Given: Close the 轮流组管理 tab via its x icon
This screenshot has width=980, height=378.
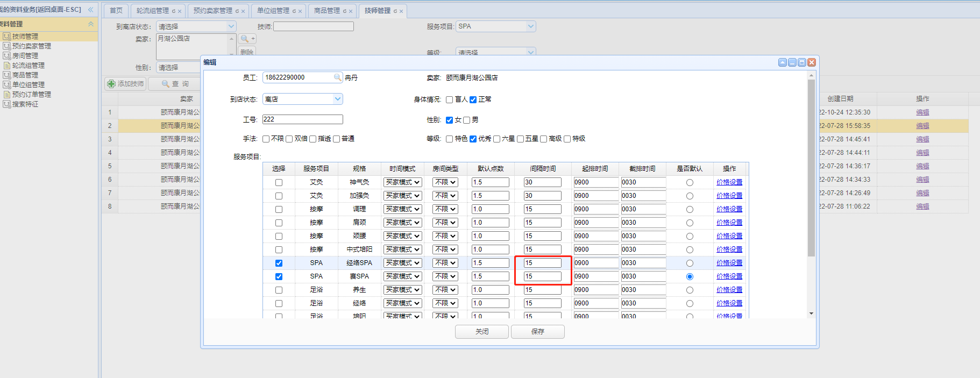Looking at the screenshot, I should tap(180, 11).
